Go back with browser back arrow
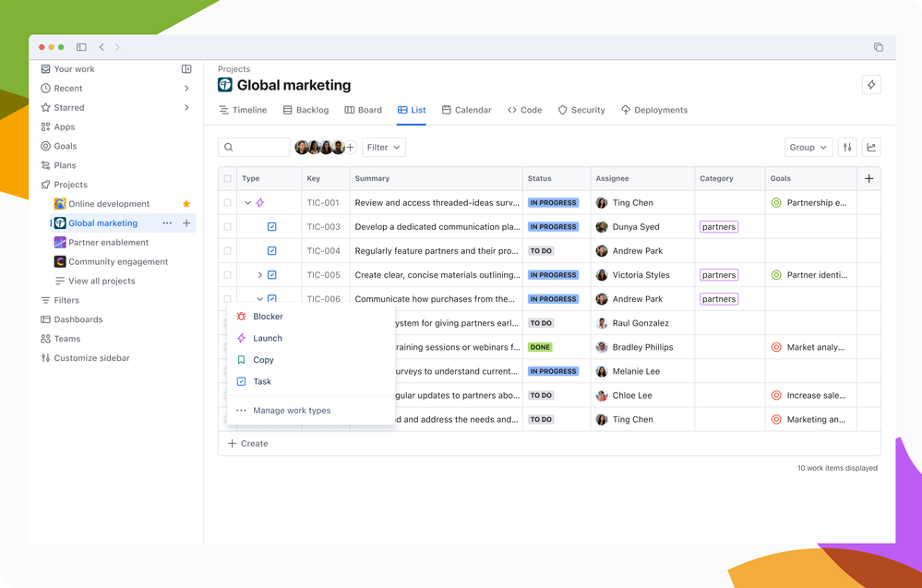The width and height of the screenshot is (922, 588). click(102, 47)
